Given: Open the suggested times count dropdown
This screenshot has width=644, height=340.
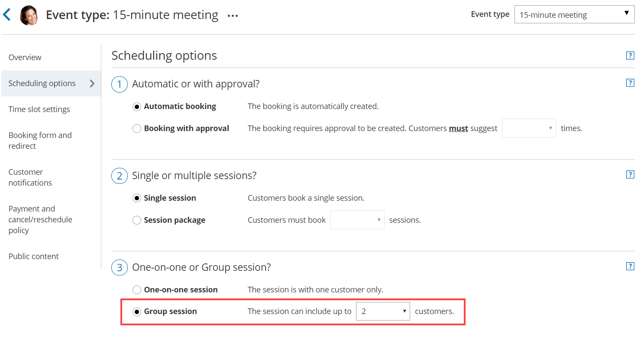Looking at the screenshot, I should (528, 128).
